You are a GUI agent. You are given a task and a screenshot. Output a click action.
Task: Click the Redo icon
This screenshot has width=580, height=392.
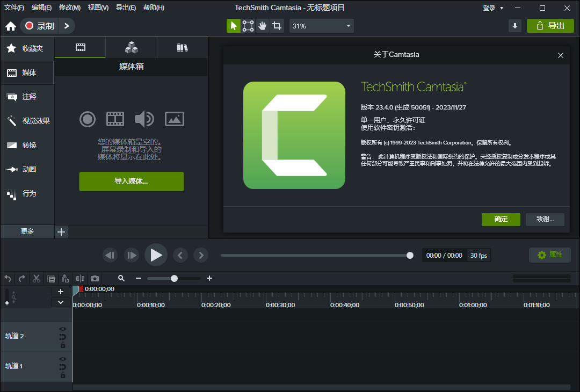click(22, 278)
